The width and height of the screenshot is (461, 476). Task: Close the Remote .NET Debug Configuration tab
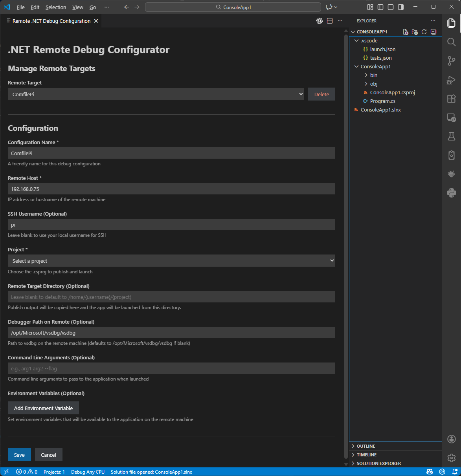point(96,21)
